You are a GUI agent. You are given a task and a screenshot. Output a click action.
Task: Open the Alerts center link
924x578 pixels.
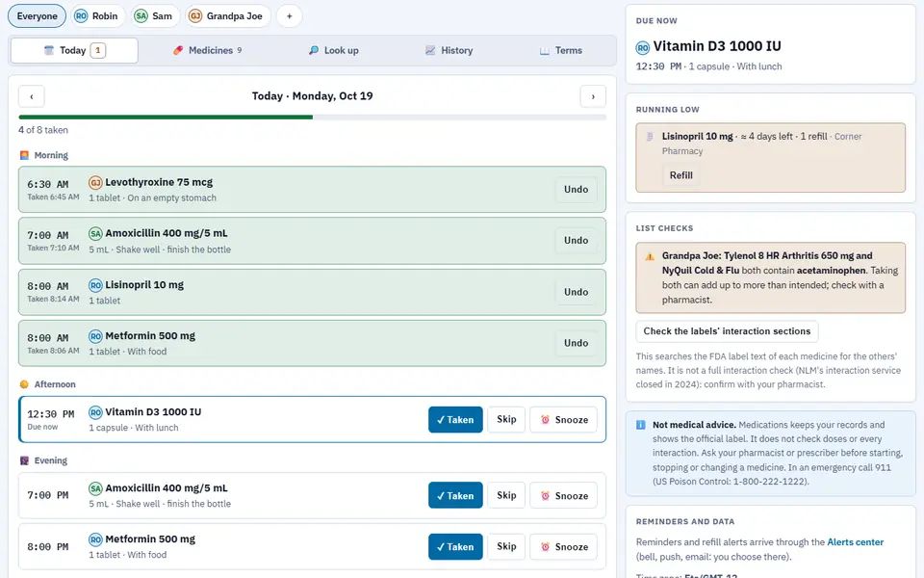855,542
